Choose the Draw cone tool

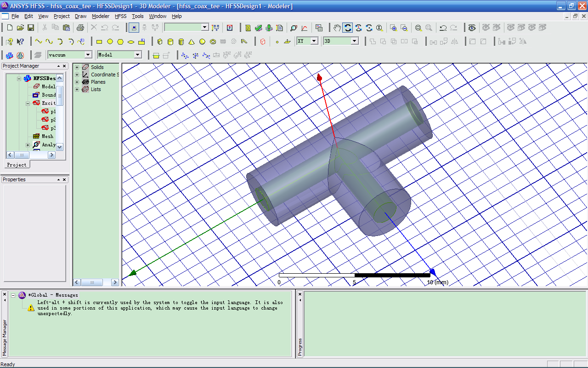192,42
